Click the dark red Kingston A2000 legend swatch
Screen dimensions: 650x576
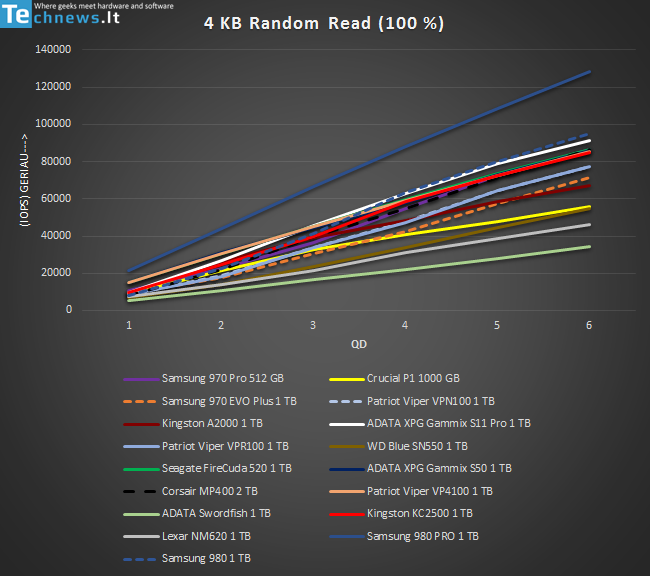point(141,424)
